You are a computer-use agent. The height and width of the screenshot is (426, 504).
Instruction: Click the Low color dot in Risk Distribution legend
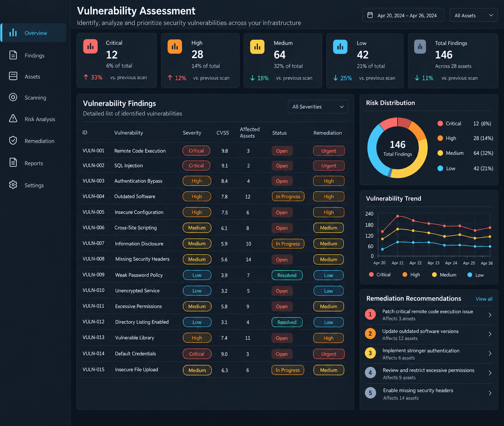click(x=440, y=168)
